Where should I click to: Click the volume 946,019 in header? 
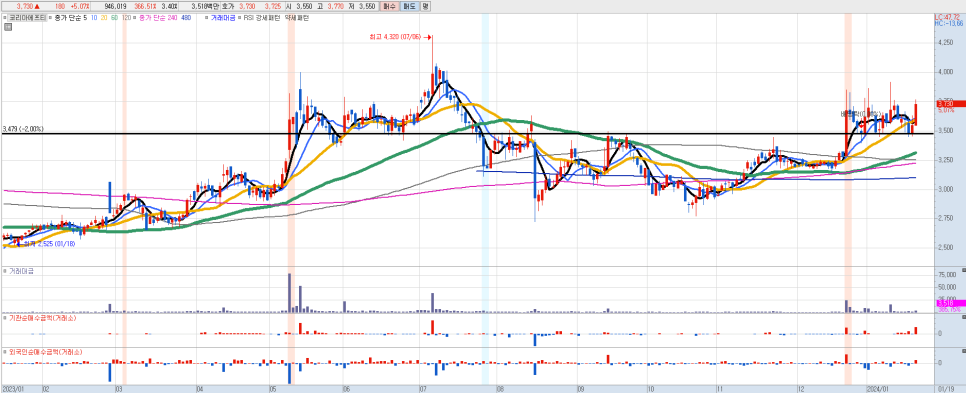[x=116, y=6]
